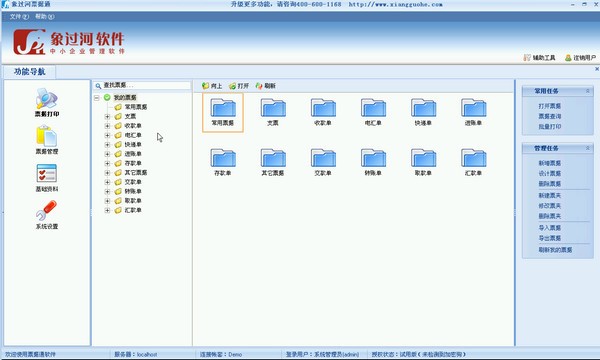The image size is (600, 360).
Task: Expand the 进账单 tree node
Action: click(107, 154)
